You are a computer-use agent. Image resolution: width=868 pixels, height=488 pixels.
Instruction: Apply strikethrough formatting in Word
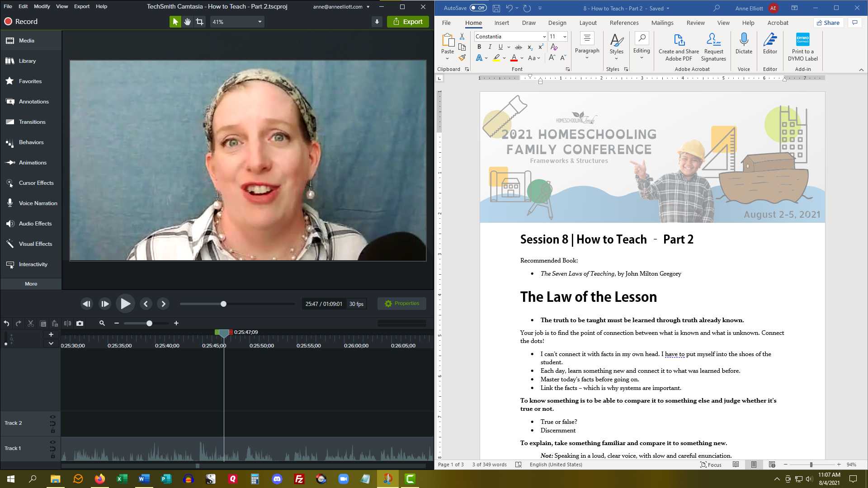pos(519,47)
